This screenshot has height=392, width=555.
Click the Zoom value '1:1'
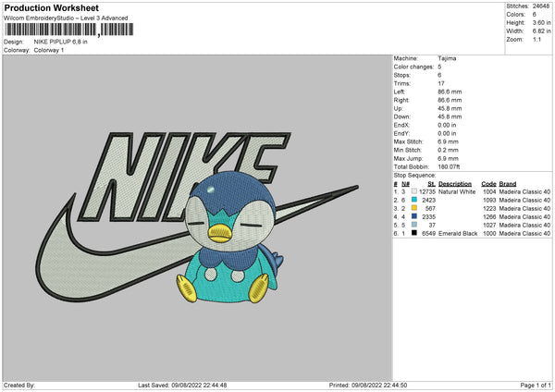click(536, 39)
